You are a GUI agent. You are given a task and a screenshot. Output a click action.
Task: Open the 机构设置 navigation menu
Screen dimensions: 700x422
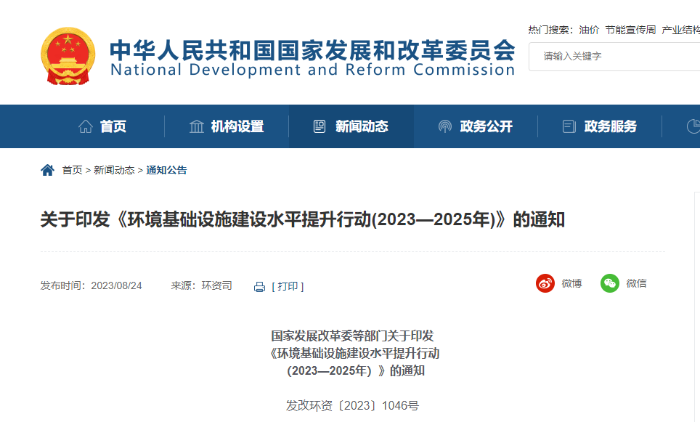[237, 127]
